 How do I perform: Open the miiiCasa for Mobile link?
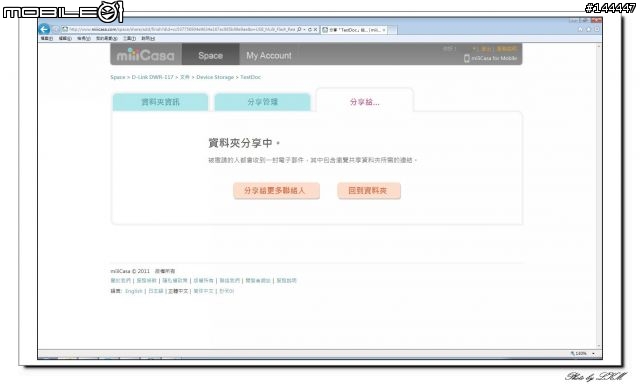[x=494, y=58]
